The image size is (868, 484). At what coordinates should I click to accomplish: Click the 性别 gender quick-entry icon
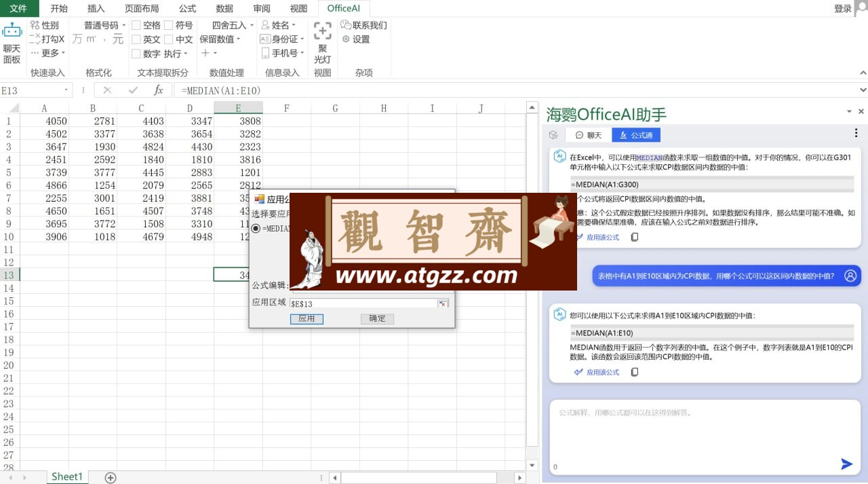pos(35,25)
